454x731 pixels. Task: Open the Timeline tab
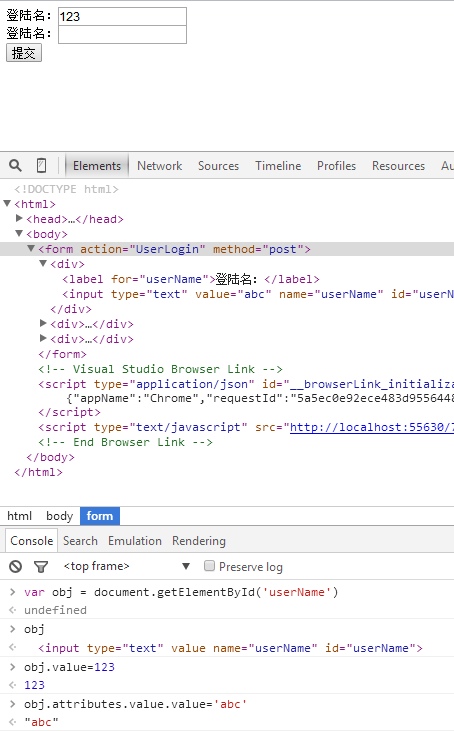pos(278,166)
